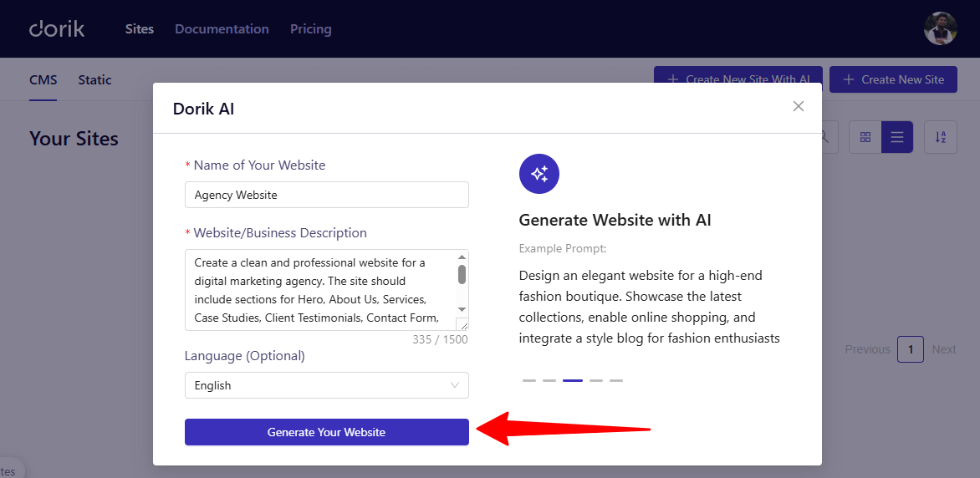This screenshot has height=478, width=980.
Task: Click the description textarea scrollbar thumb
Action: click(462, 274)
